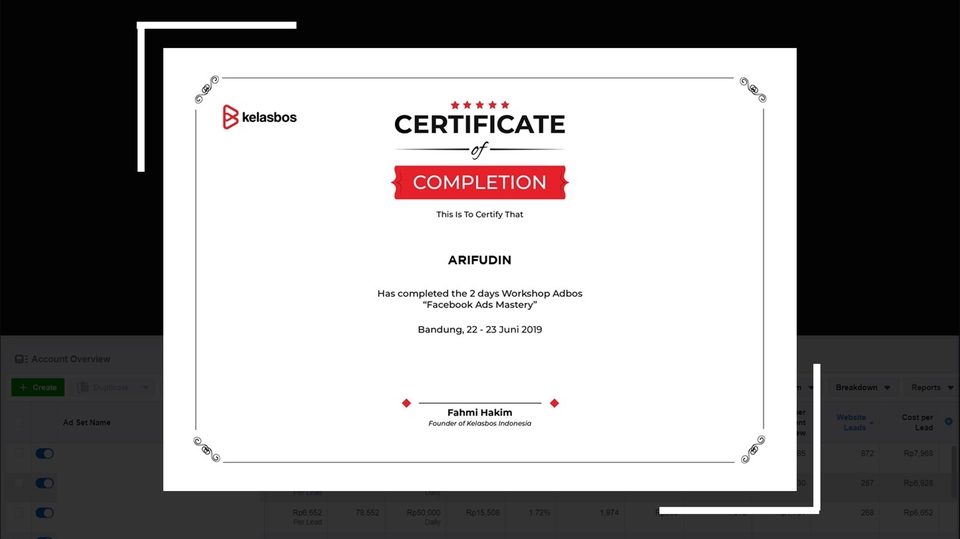Click 'Founder of Kelasbos Indonesia' caption
Image resolution: width=960 pixels, height=539 pixels.
coord(479,423)
